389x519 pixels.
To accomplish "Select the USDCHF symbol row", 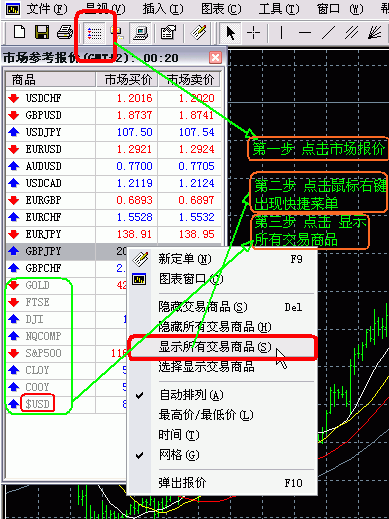I will click(113, 98).
